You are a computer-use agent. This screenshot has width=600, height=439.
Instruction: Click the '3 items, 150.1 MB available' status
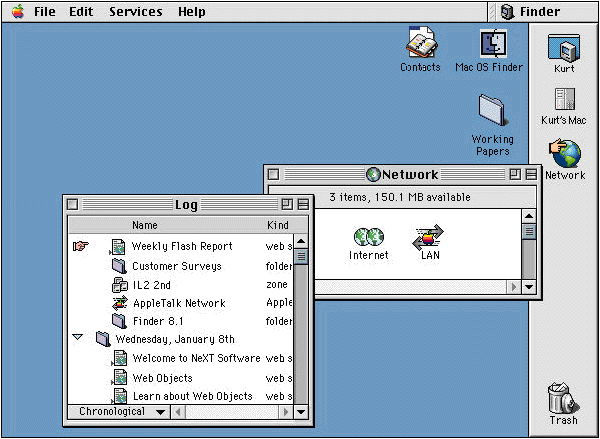(400, 197)
